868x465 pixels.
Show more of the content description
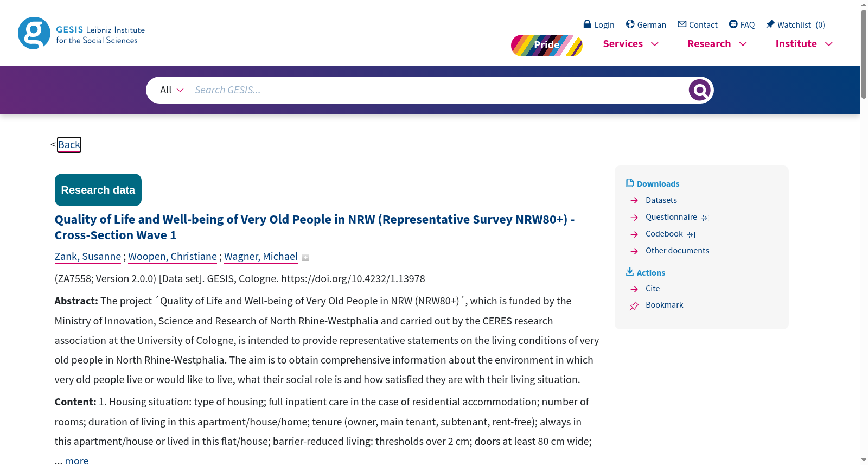76,461
